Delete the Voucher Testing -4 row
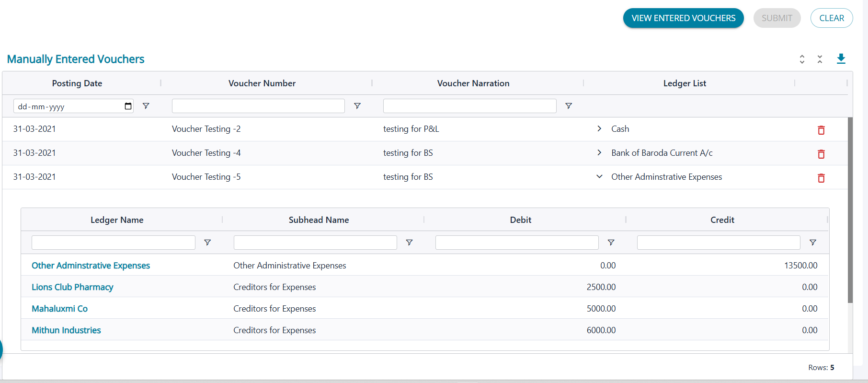This screenshot has width=868, height=383. click(x=821, y=154)
